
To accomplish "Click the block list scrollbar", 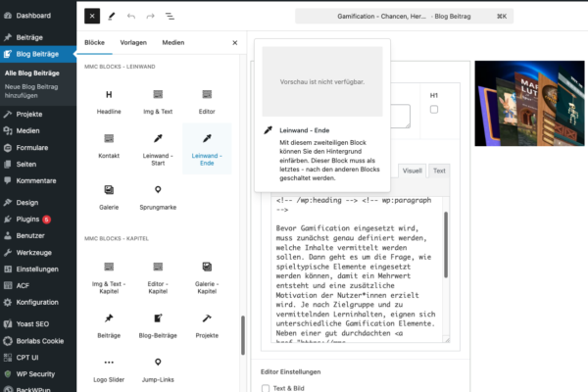I will pyautogui.click(x=242, y=333).
